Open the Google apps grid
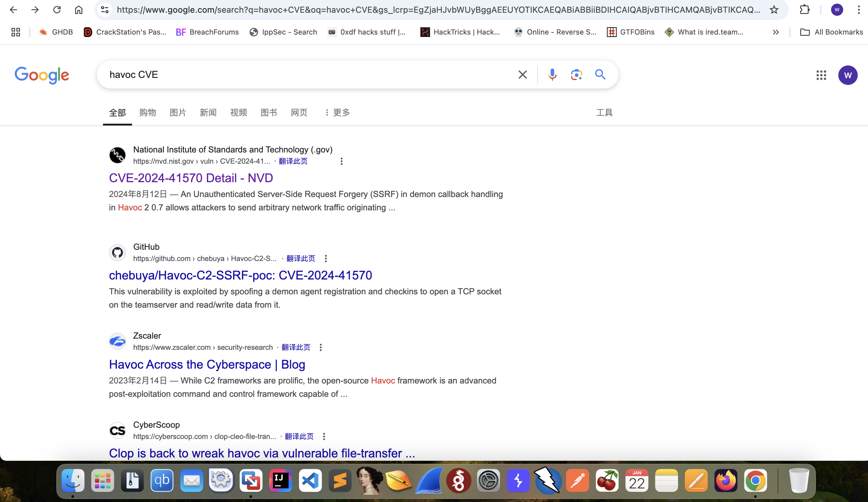The height and width of the screenshot is (502, 868). pos(821,75)
